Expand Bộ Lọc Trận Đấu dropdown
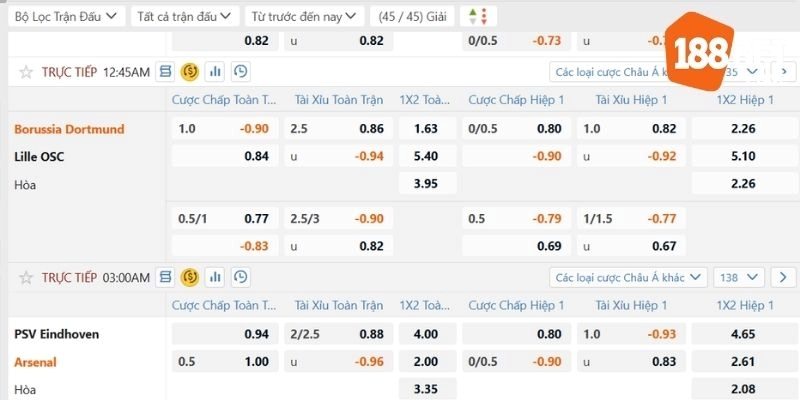 (66, 16)
